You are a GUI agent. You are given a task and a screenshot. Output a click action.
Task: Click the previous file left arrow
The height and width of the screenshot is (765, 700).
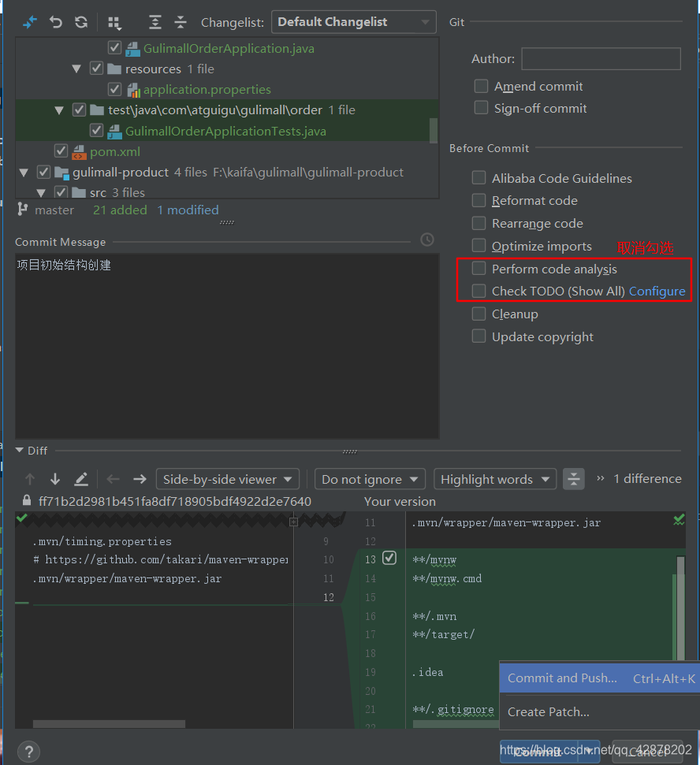pos(114,479)
